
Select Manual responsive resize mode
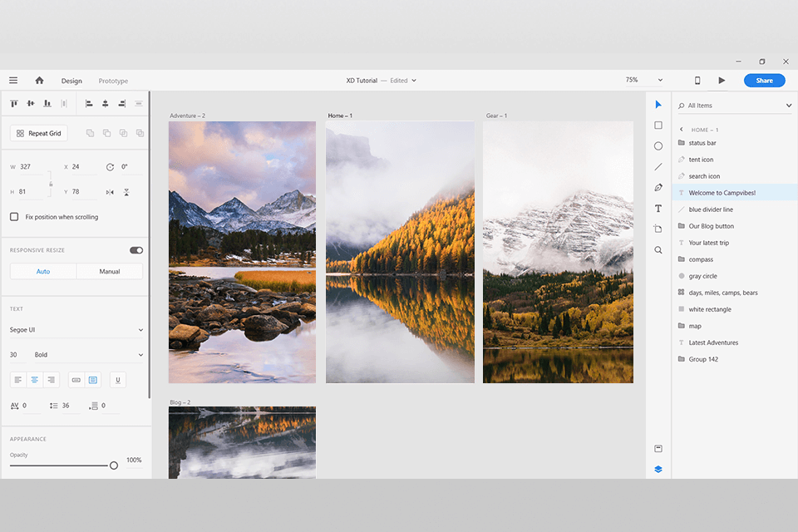click(110, 271)
